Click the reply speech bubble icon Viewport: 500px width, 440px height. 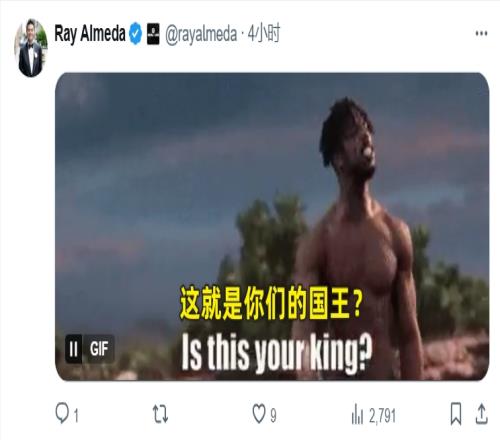62,413
